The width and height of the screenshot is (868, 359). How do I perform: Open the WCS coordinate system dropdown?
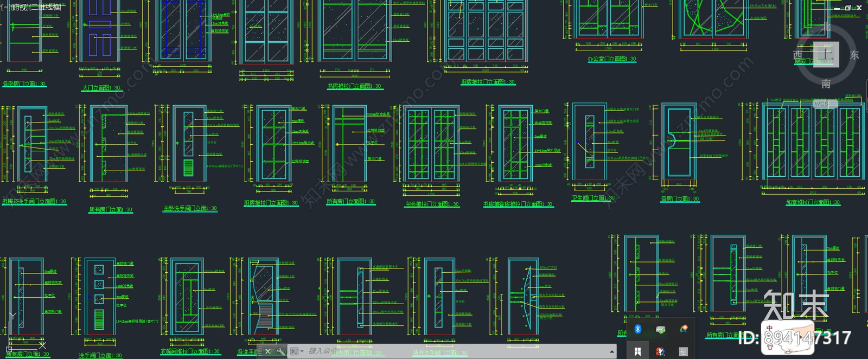[825, 104]
